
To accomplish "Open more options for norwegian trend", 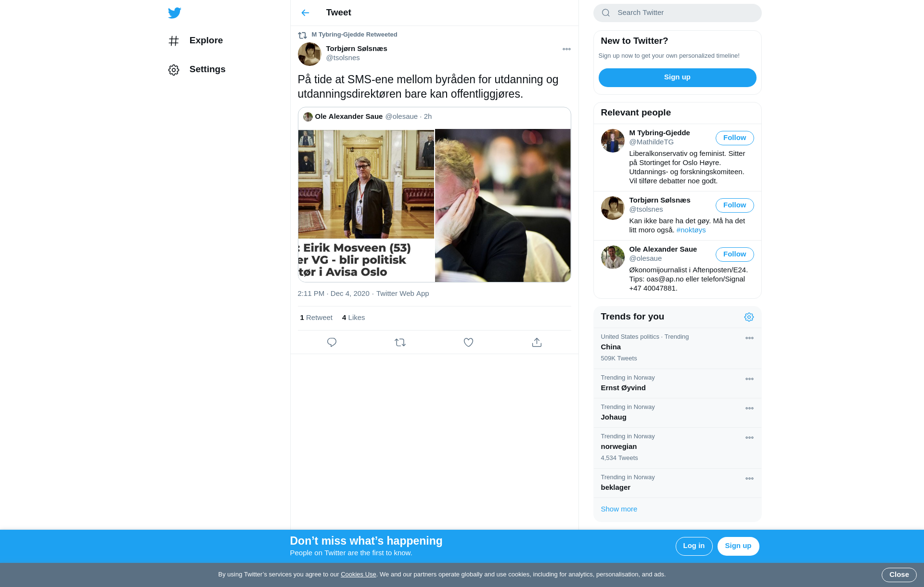I will click(x=749, y=438).
